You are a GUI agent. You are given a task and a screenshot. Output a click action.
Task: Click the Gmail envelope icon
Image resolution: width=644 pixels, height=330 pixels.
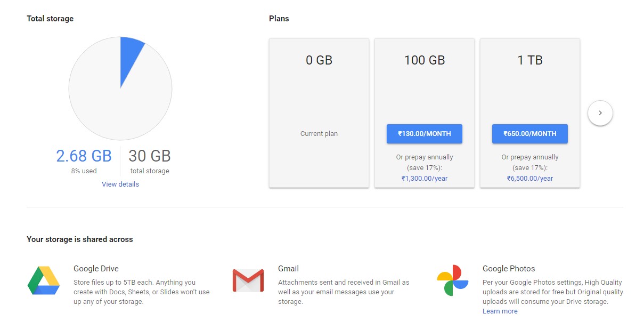coord(248,280)
